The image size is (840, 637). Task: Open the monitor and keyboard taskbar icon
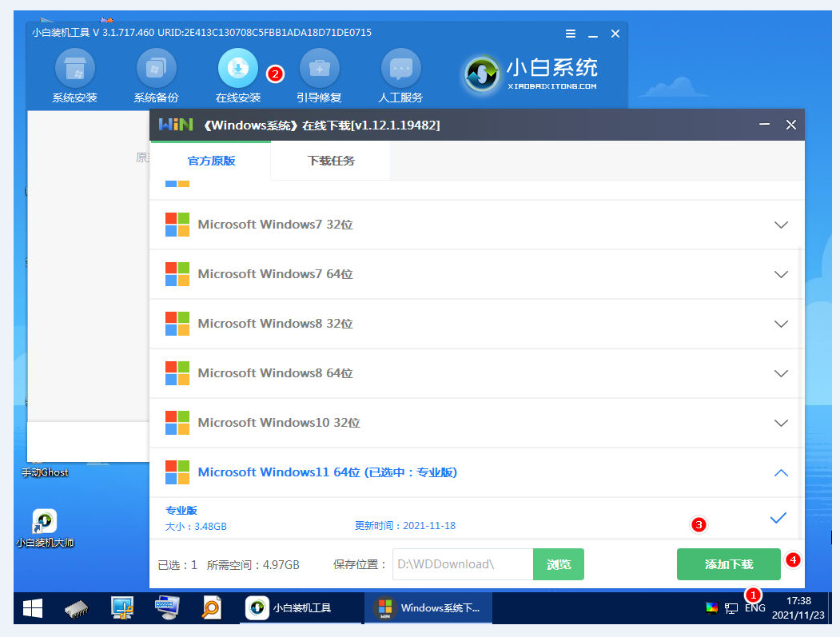(167, 607)
